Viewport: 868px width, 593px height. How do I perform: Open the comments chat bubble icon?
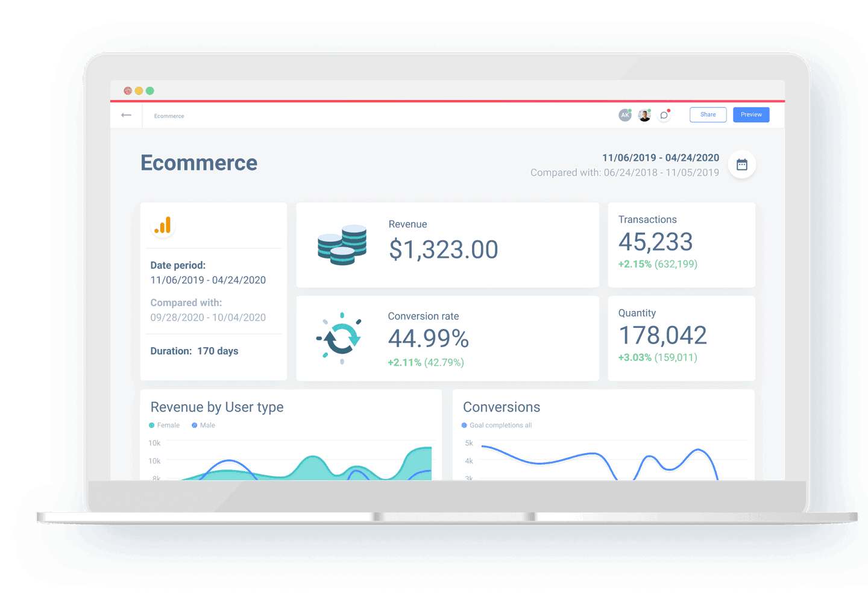664,115
